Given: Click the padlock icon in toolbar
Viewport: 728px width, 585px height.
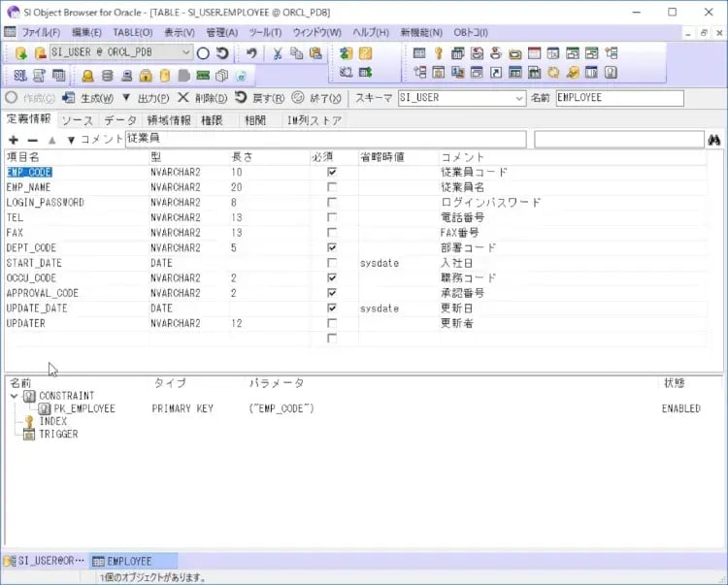Looking at the screenshot, I should click(x=145, y=75).
